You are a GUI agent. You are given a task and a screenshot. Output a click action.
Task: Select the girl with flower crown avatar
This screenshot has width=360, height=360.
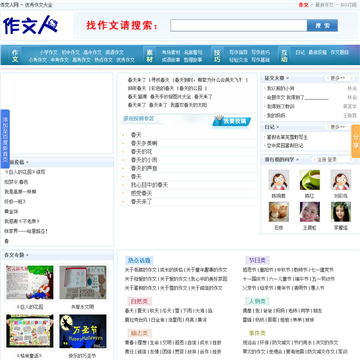pos(341,212)
